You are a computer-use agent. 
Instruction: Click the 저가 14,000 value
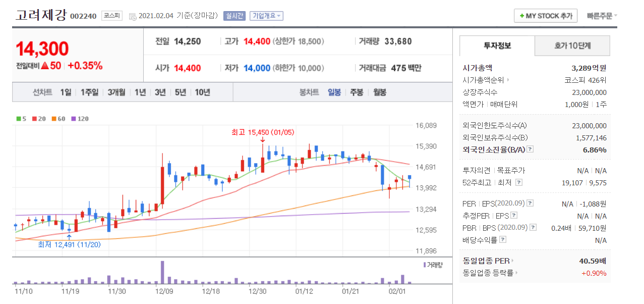pos(257,68)
